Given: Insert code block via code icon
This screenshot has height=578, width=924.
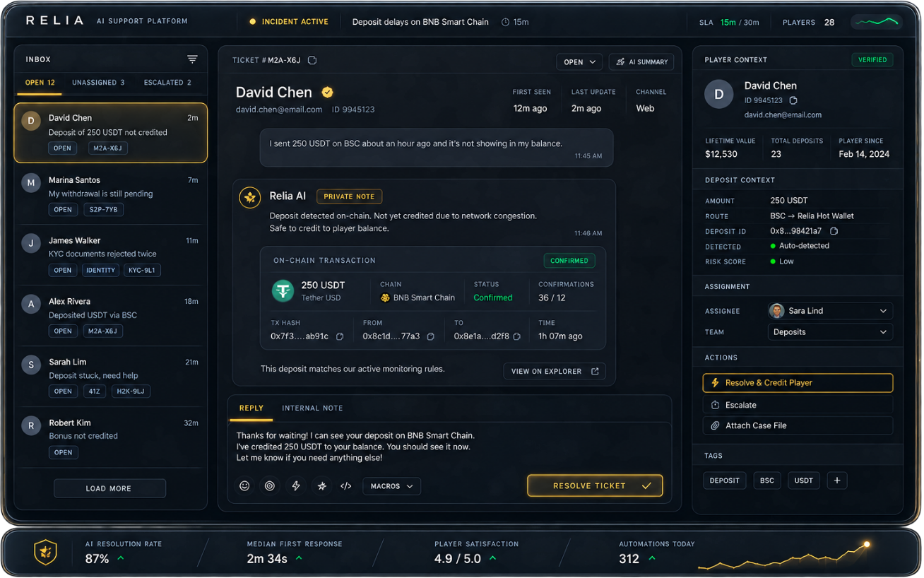Looking at the screenshot, I should pyautogui.click(x=346, y=486).
